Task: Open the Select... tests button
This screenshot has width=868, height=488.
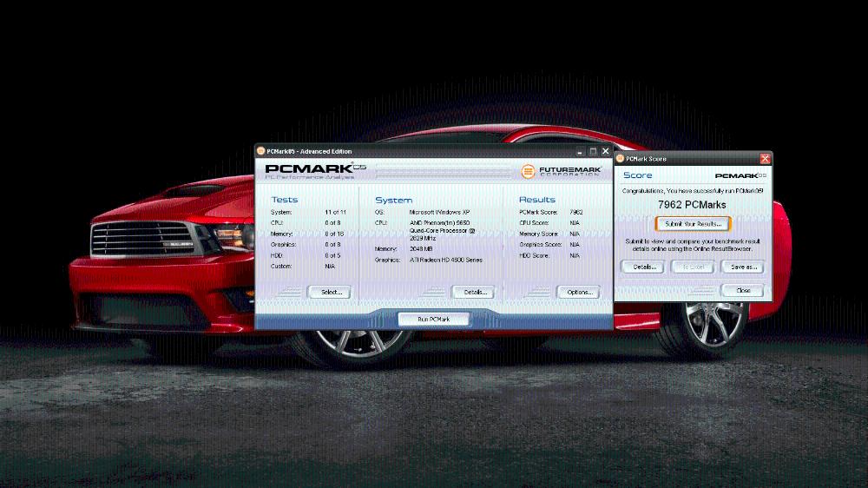Action: coord(329,292)
